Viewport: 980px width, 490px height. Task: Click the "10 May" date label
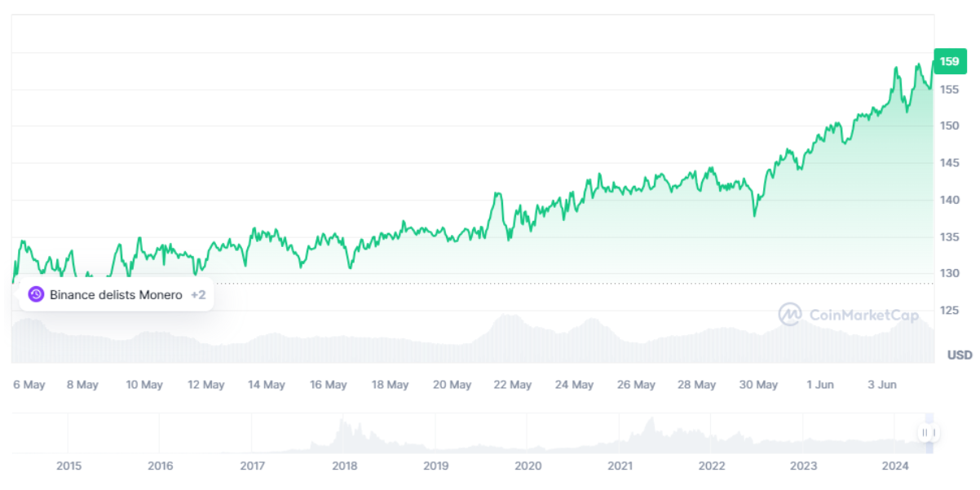(144, 385)
